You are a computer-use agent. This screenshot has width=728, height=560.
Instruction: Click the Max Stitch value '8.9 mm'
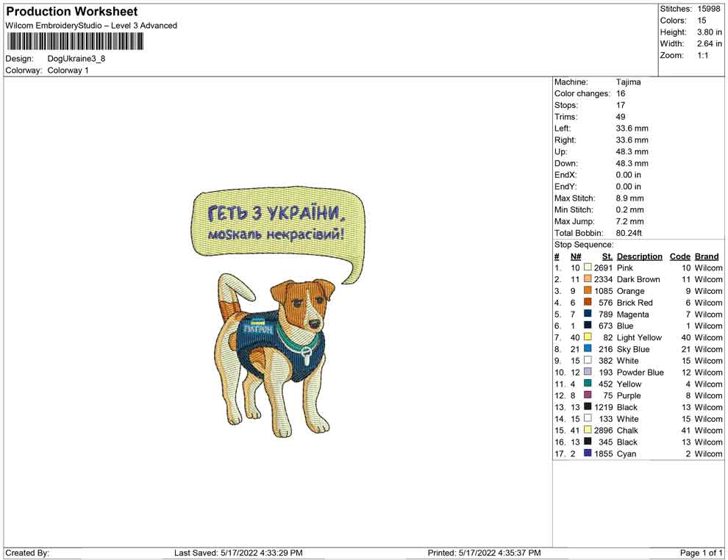coord(629,198)
